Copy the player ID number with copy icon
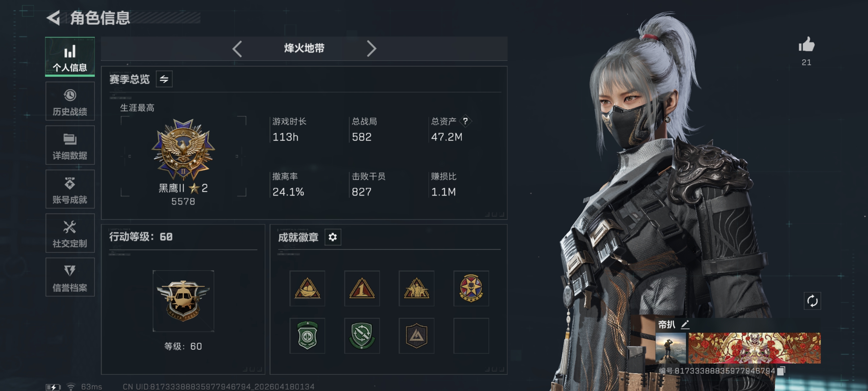The image size is (868, 391). pos(781,371)
